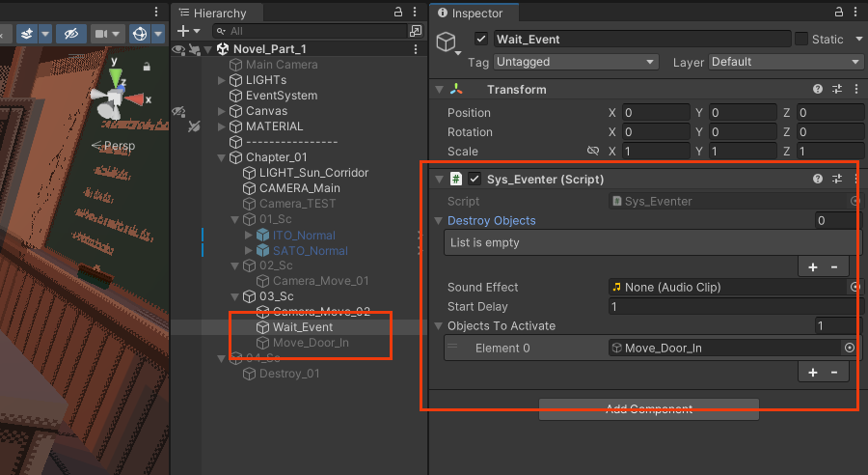Screen dimensions: 868x475
Task: Uncheck the Wait_Event active checkbox
Action: (x=480, y=40)
